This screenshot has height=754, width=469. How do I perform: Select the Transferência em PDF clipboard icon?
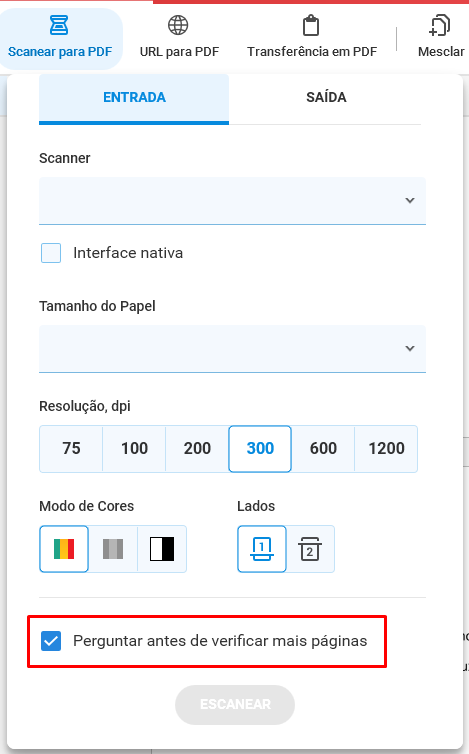[311, 25]
